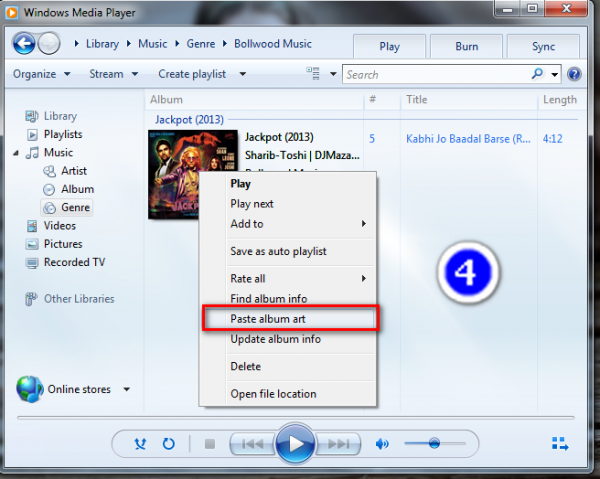600x479 pixels.
Task: Sort by the Album column header
Action: [166, 99]
